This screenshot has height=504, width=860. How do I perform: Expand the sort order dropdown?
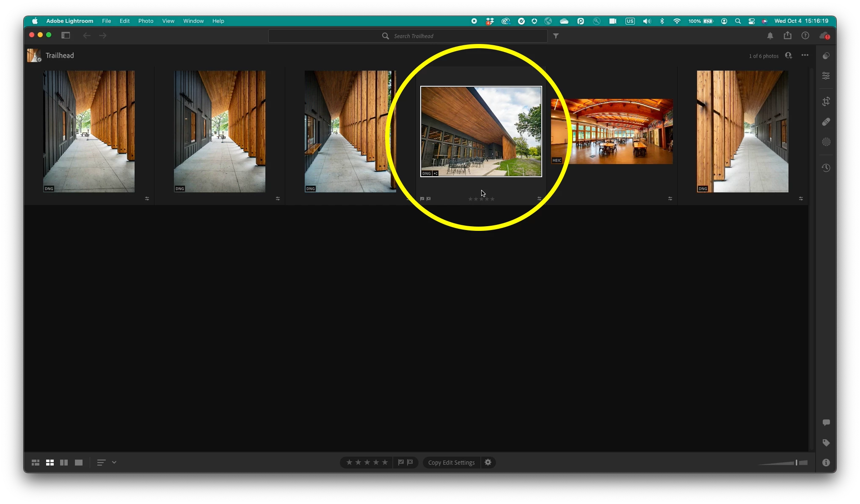pyautogui.click(x=114, y=463)
